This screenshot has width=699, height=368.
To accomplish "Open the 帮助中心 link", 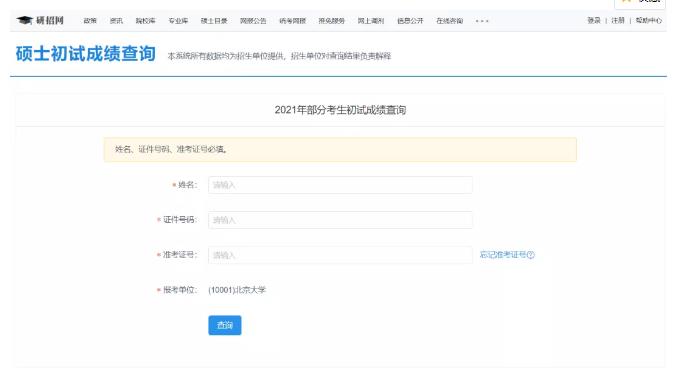I will coord(649,20).
